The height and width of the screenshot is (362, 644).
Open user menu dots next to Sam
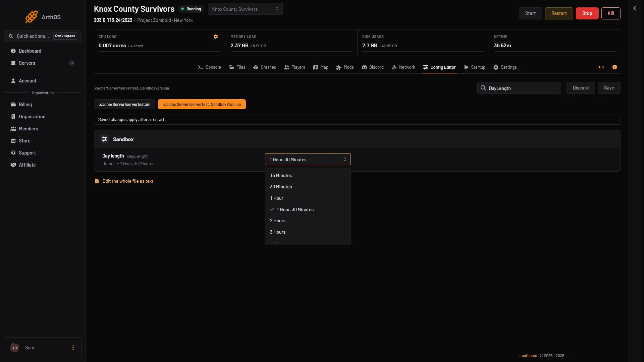[73, 348]
